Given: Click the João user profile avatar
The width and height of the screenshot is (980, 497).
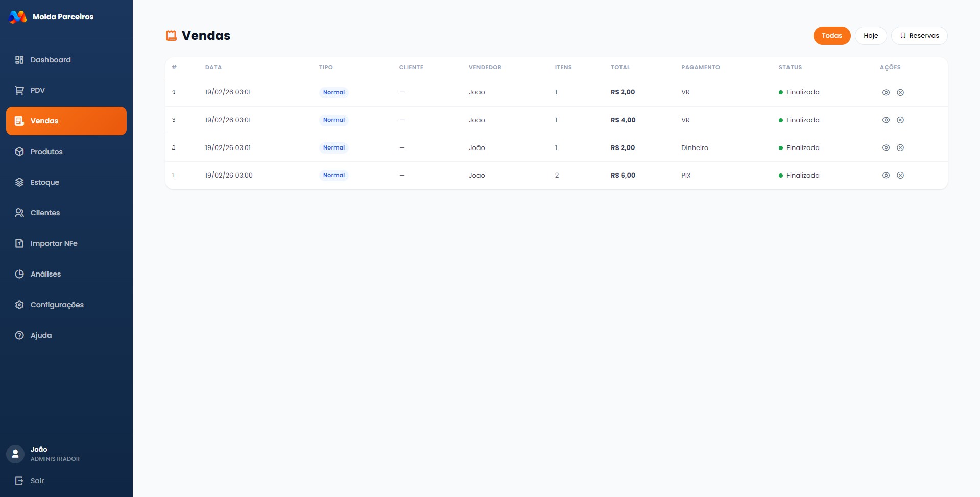Looking at the screenshot, I should tap(15, 454).
